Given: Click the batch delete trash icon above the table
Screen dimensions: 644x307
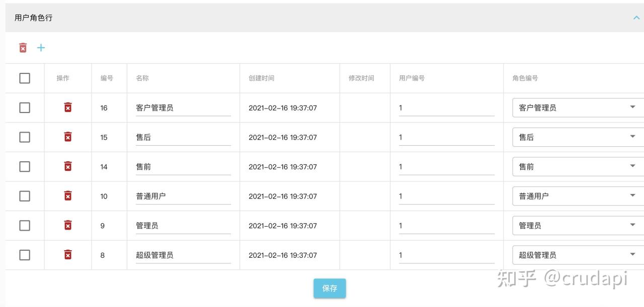Looking at the screenshot, I should [23, 47].
